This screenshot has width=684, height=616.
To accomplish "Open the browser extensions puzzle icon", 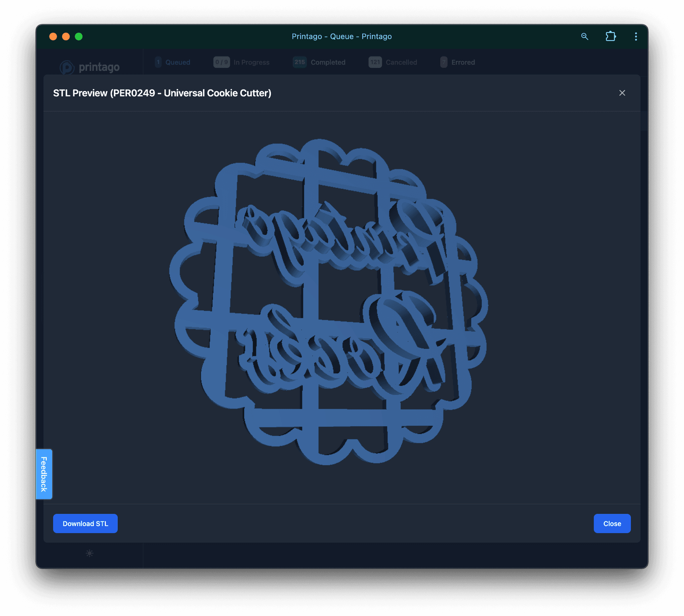I will point(611,36).
